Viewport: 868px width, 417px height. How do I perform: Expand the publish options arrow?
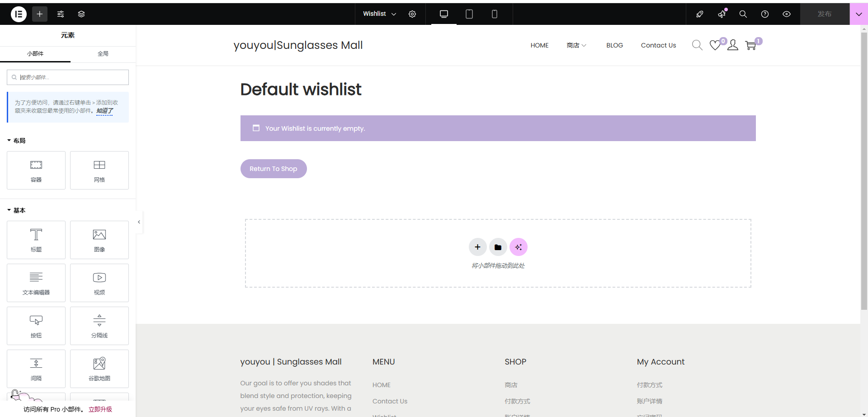(x=859, y=14)
